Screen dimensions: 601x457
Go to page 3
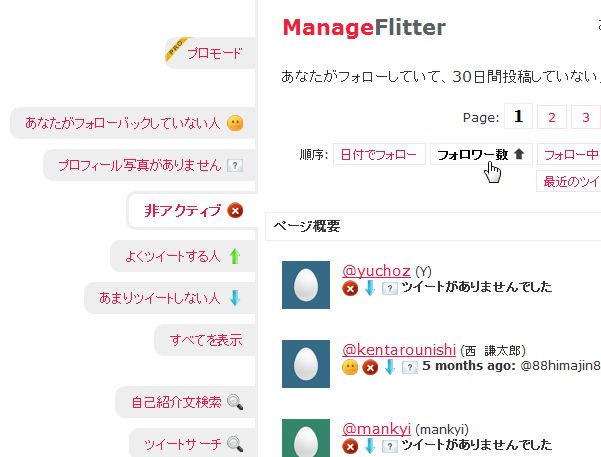(x=586, y=117)
